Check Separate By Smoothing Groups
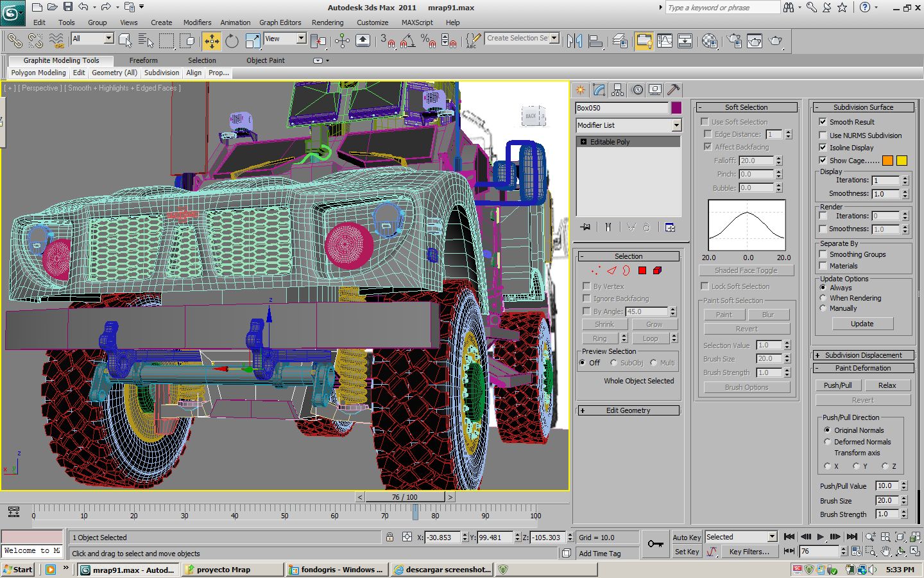Image resolution: width=924 pixels, height=578 pixels. click(823, 254)
